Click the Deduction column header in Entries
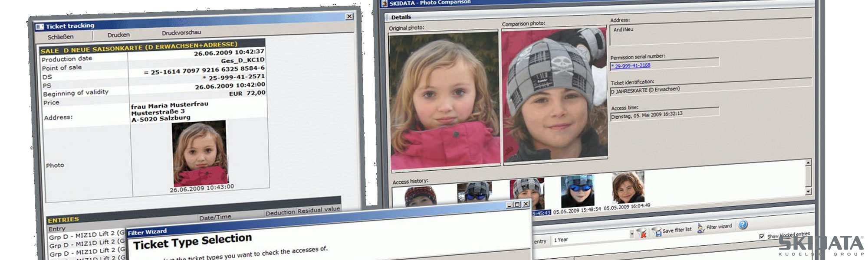Image resolution: width=868 pixels, height=260 pixels. (x=280, y=212)
